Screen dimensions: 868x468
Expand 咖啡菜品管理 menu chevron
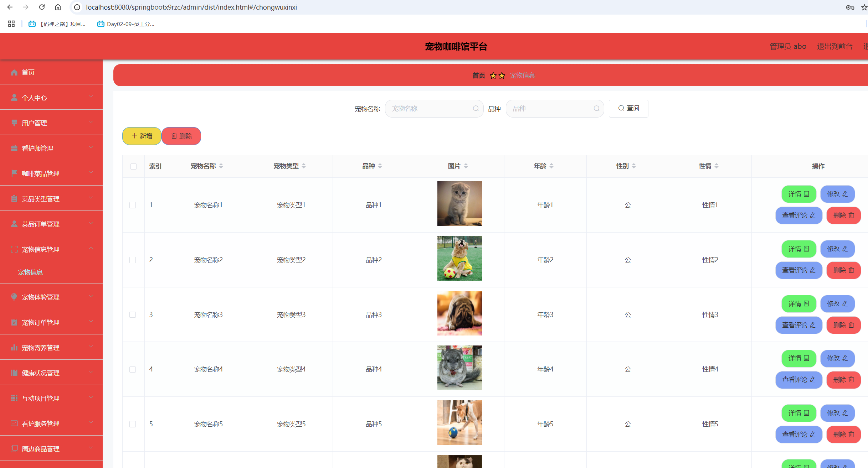point(91,173)
